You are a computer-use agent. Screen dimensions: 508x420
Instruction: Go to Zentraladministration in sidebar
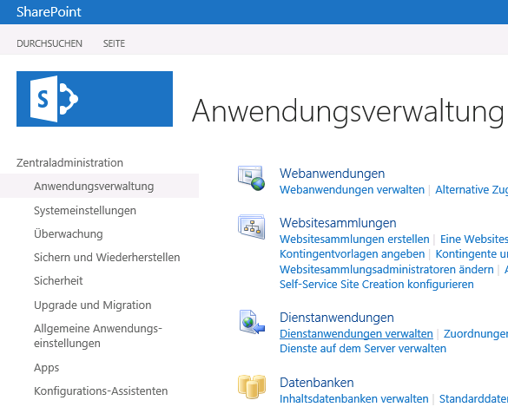(69, 162)
